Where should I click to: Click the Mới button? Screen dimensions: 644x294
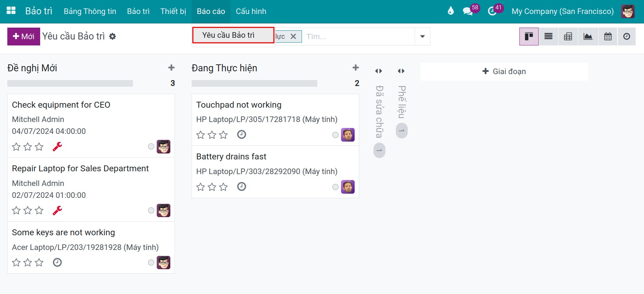(24, 36)
